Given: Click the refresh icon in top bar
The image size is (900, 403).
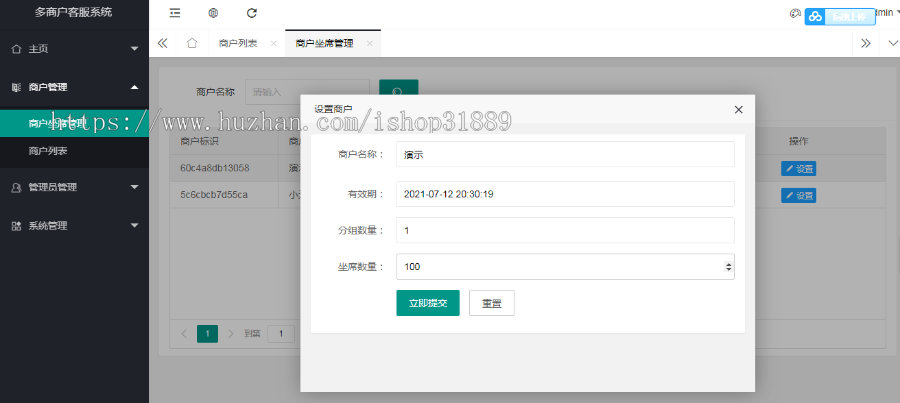Looking at the screenshot, I should 251,13.
